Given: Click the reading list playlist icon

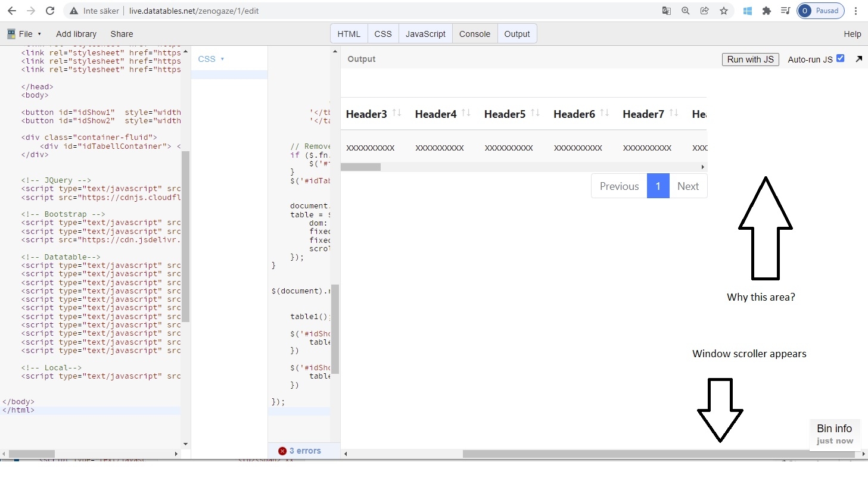Looking at the screenshot, I should [x=785, y=11].
